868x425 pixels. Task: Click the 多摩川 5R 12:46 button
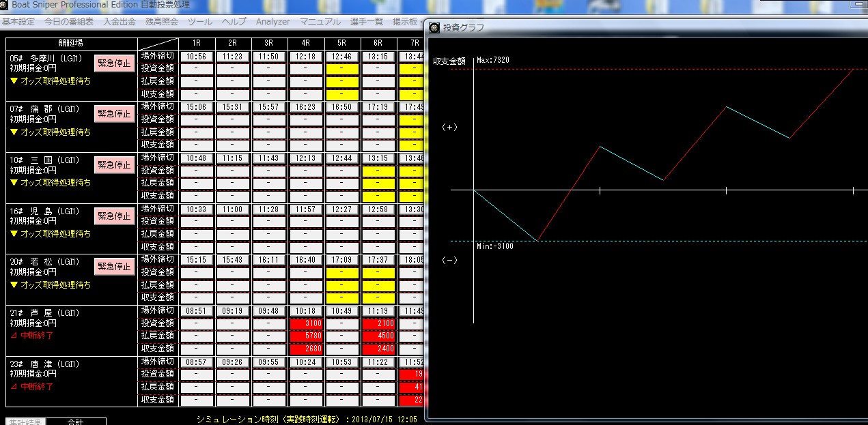[342, 56]
